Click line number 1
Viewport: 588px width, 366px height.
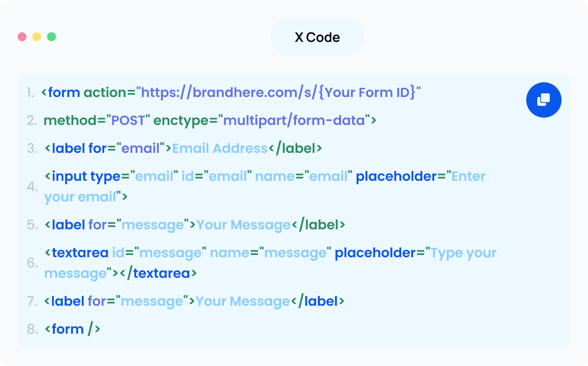coord(31,93)
